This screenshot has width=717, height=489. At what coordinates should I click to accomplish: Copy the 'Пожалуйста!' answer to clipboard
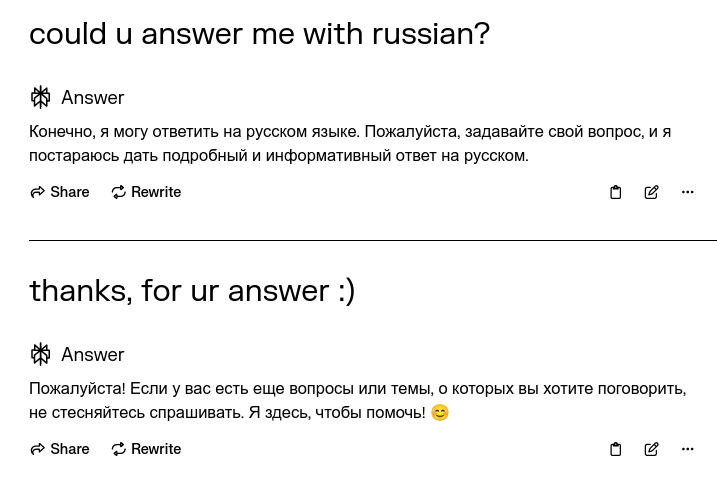point(616,449)
